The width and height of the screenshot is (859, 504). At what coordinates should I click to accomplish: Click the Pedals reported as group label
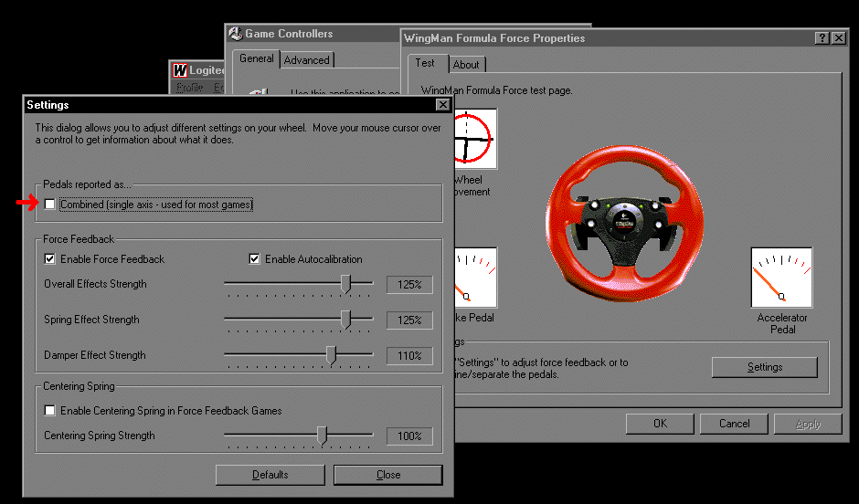[x=87, y=184]
